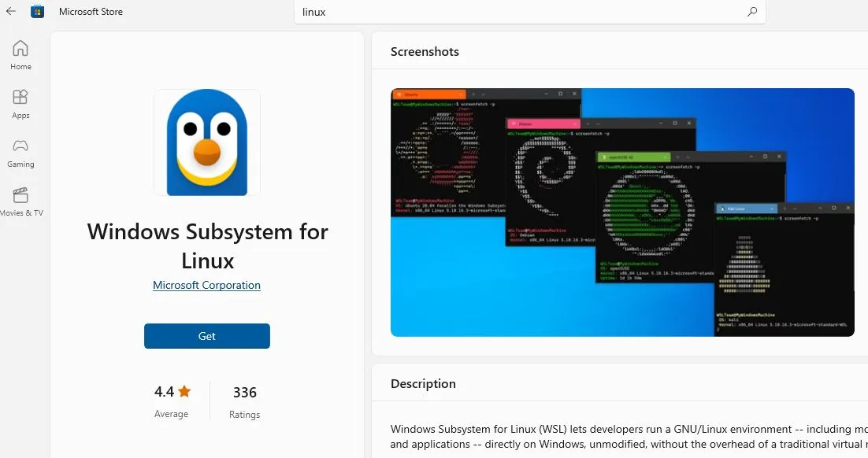Click the 'Microsoft Store' window title text
The height and width of the screenshot is (458, 868).
coord(91,12)
